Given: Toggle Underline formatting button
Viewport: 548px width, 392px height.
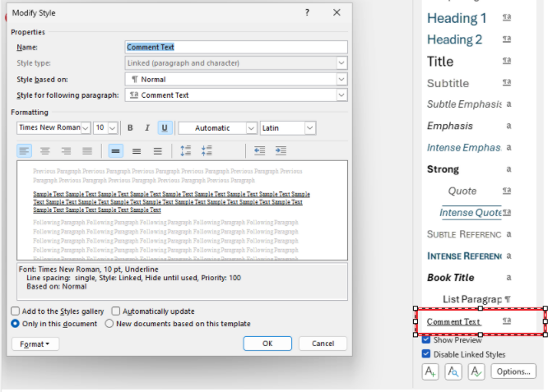Looking at the screenshot, I should pos(165,128).
